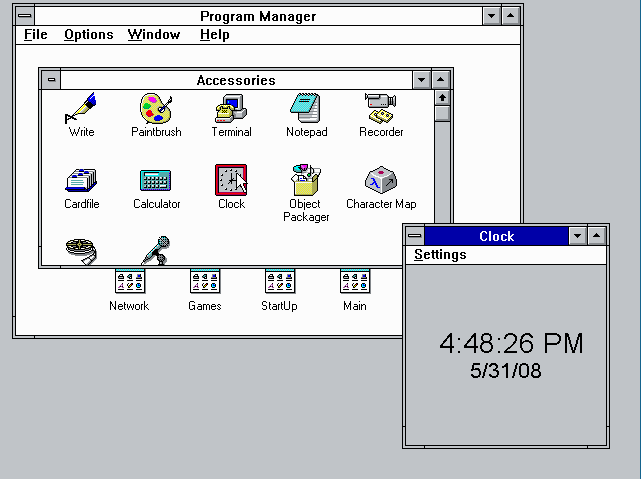
Task: Click the StartUp label text
Action: coord(279,306)
